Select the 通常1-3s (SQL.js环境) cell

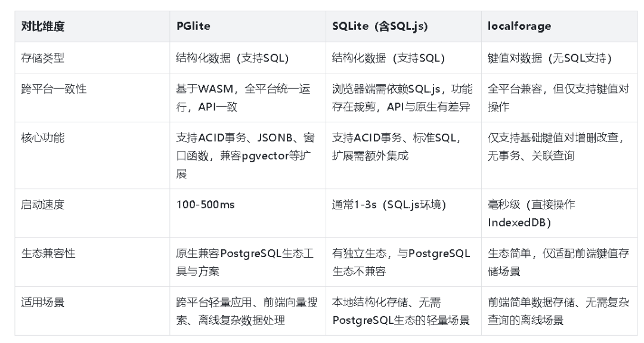coord(403,213)
